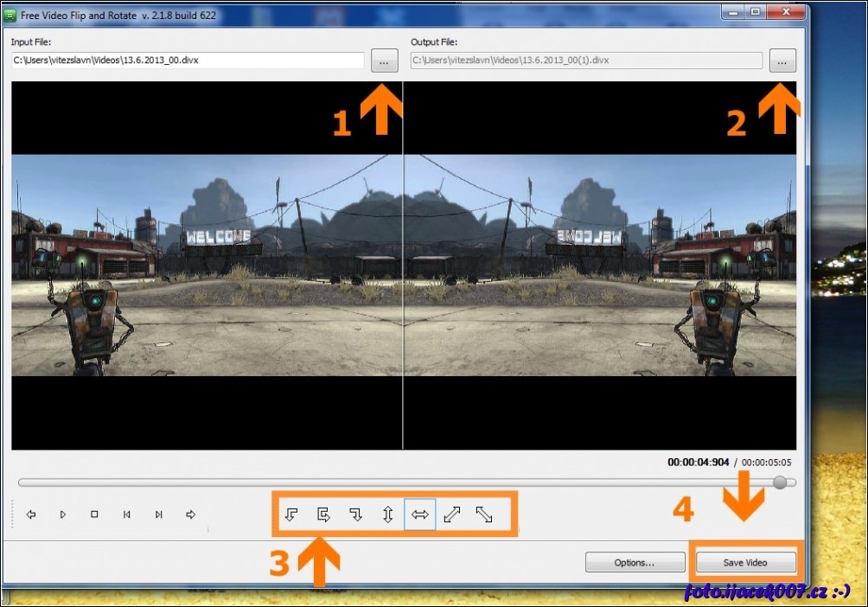Rotate video 90 degrees clockwise
Image resolution: width=868 pixels, height=607 pixels.
click(355, 514)
